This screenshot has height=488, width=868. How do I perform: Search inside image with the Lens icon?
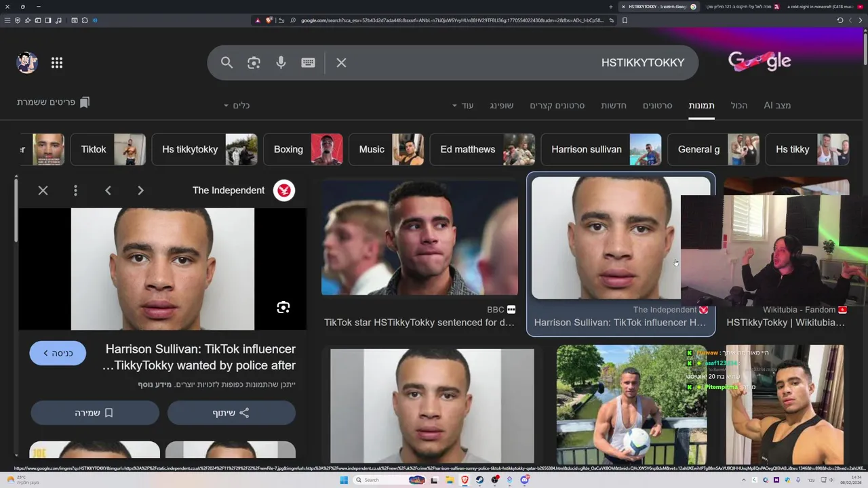[283, 308]
